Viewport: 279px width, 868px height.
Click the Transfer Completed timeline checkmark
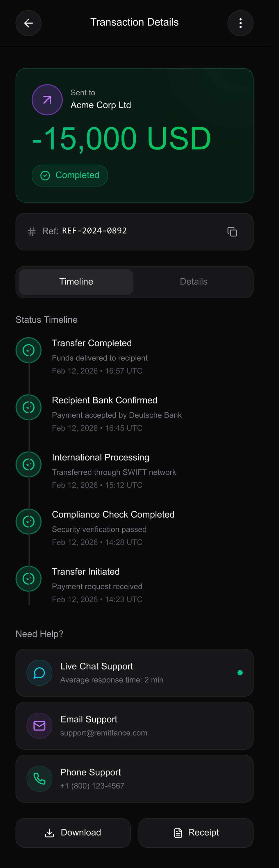pos(28,350)
